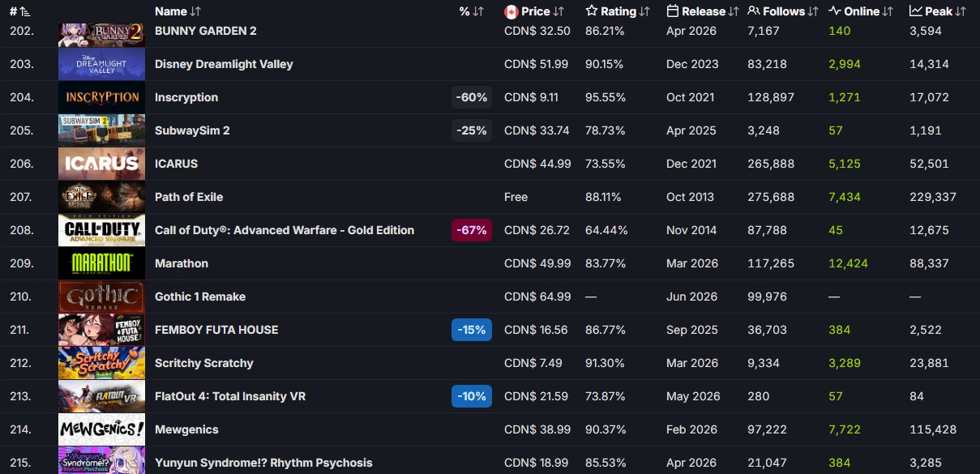Open Call of Duty Advanced Warfare thumbnail
Image resolution: width=980 pixels, height=474 pixels.
101,230
